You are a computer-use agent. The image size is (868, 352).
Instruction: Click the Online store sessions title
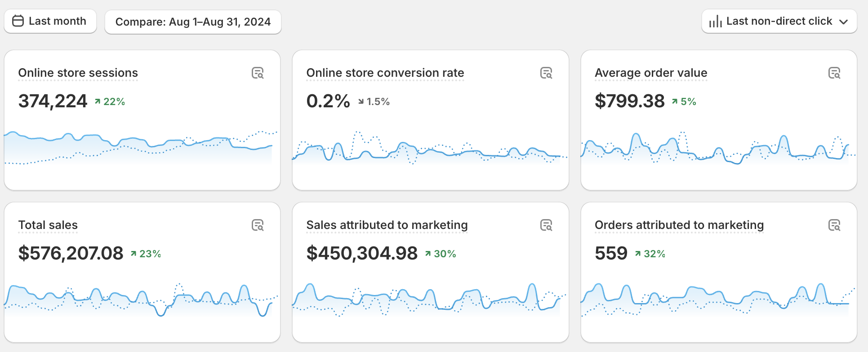(x=78, y=73)
